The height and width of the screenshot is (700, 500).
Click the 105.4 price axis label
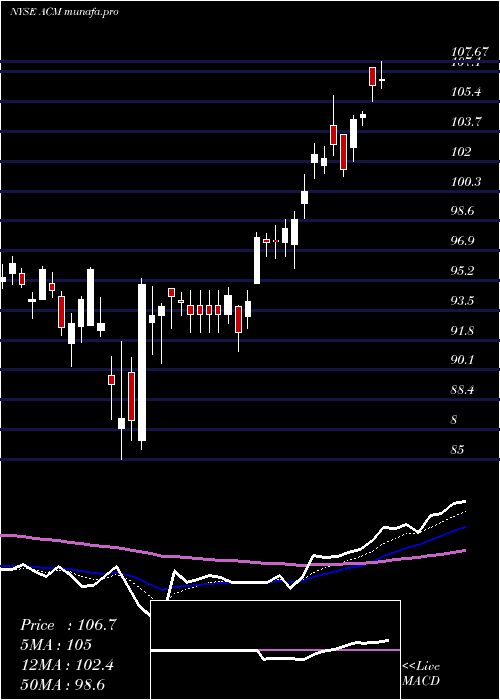[x=466, y=92]
